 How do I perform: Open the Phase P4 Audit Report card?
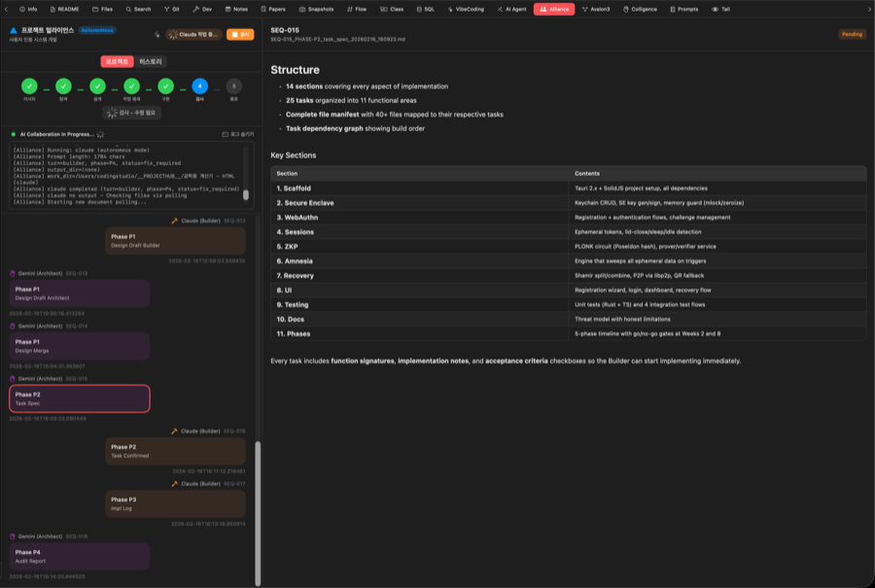79,556
